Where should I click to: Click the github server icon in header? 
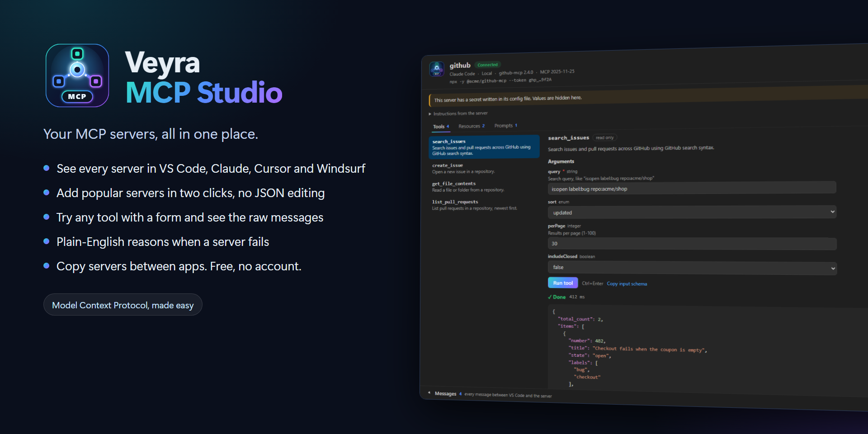436,69
